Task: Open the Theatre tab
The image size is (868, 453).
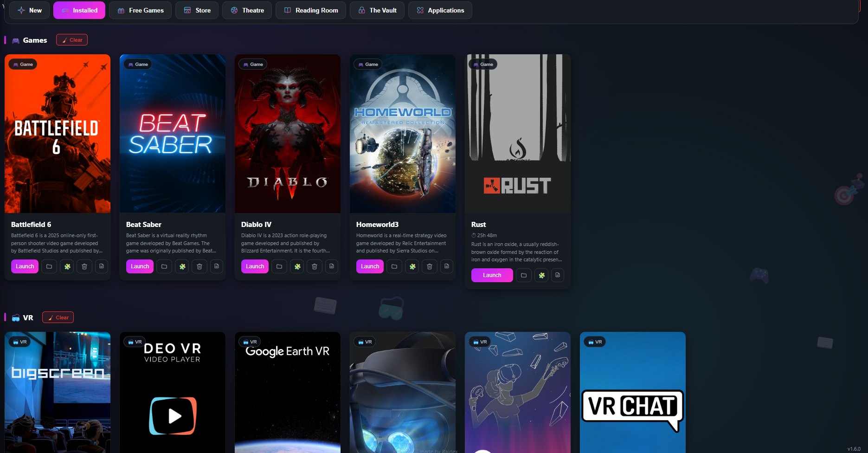Action: coord(247,10)
